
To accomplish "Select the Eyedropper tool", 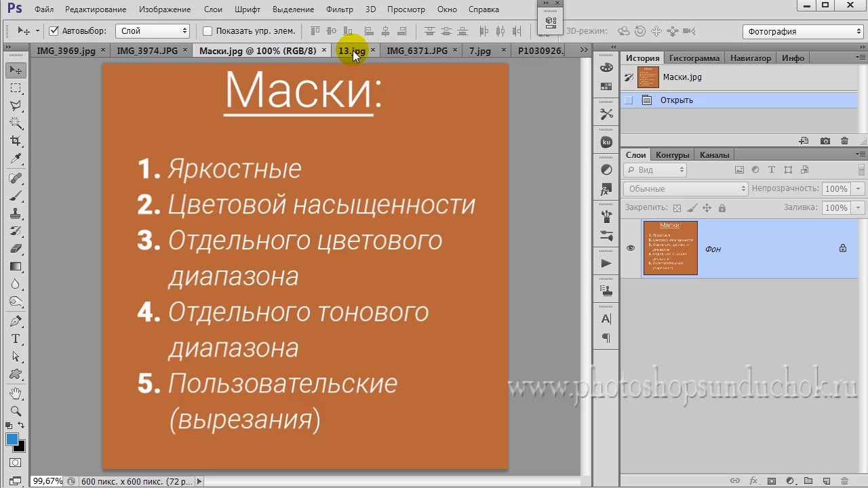I will [16, 159].
